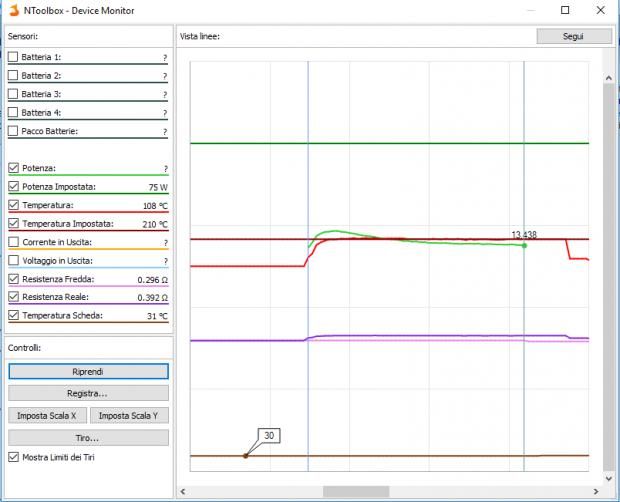Uncheck Resistenza Fredda
Screen dimensions: 620x502
tap(13, 279)
